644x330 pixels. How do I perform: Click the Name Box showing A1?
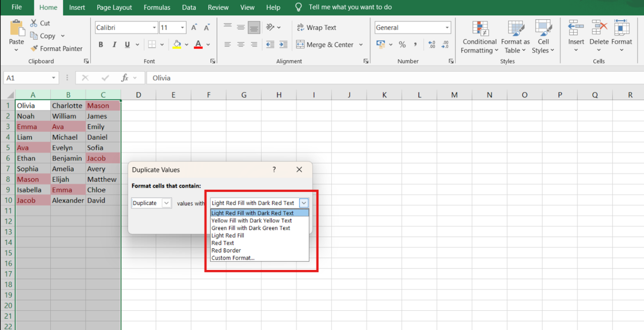(26, 78)
